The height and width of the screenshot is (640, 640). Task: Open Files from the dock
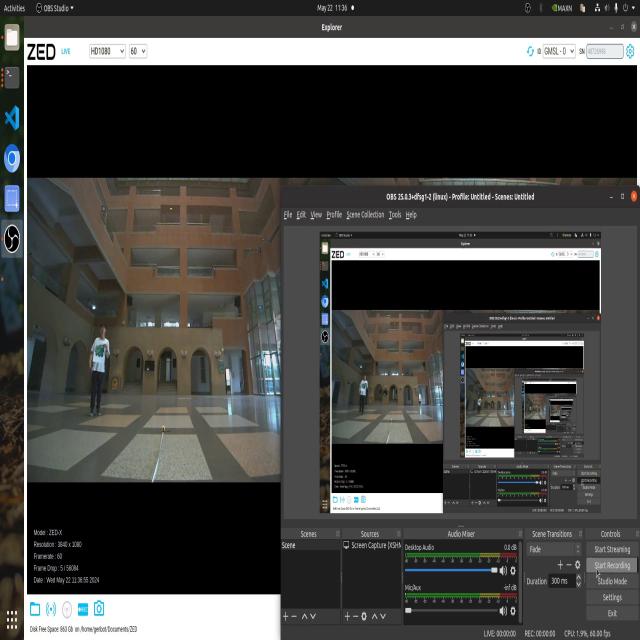coord(12,38)
